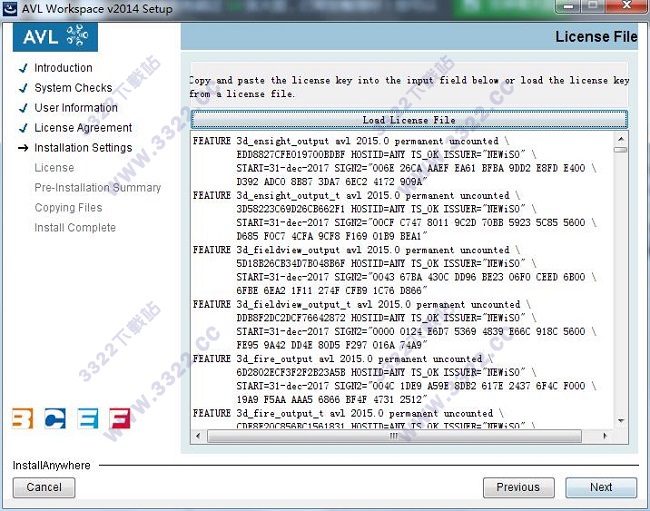Click the line starting 19A9 F5AA AAA5
This screenshot has height=511, width=650.
tap(332, 400)
